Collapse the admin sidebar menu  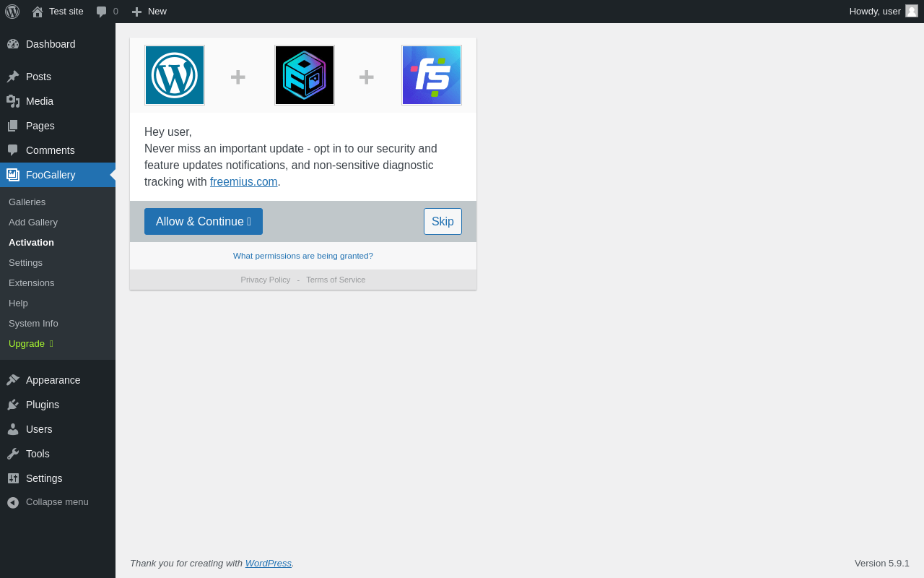coord(58,502)
